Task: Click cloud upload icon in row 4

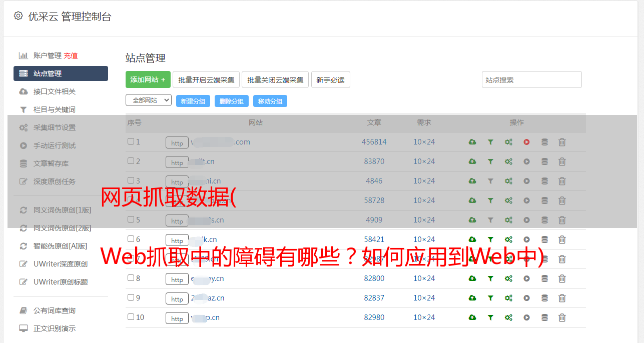Action: pyautogui.click(x=472, y=200)
